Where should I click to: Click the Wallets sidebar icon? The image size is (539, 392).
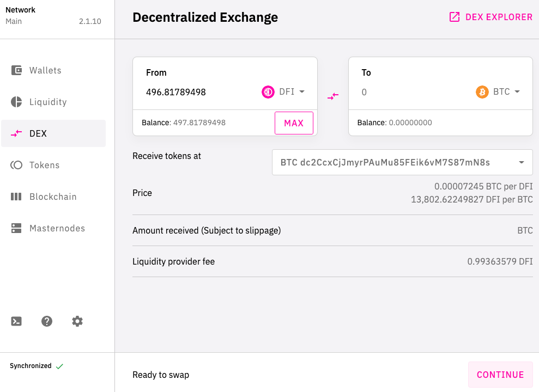[16, 70]
